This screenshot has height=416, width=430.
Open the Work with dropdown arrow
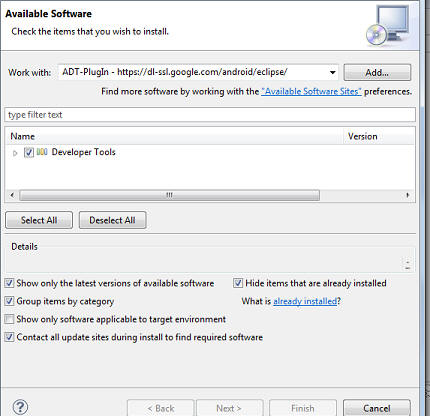point(332,72)
